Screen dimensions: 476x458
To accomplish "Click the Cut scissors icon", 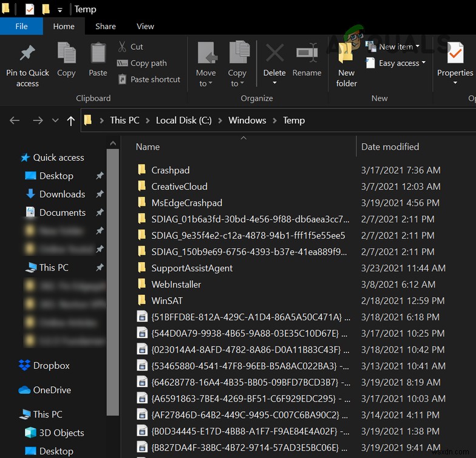I will click(x=122, y=47).
